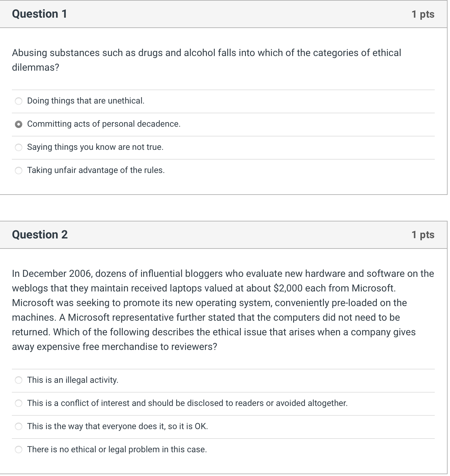Click the '1 pts' label for Question 2
450x476 pixels.
coord(423,235)
